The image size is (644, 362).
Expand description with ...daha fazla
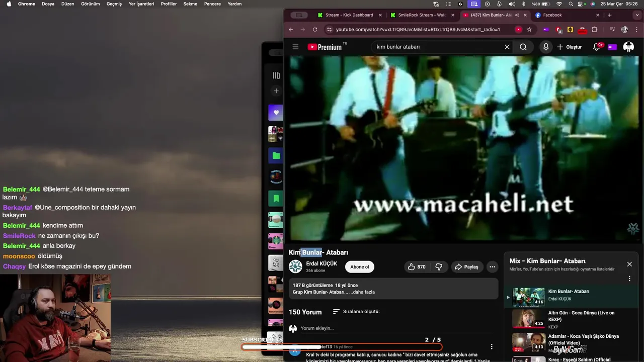tap(362, 292)
